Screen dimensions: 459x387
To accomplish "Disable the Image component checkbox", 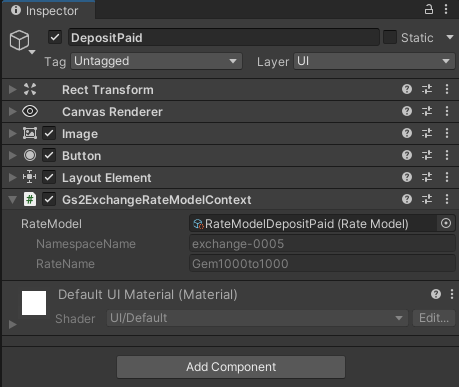I will click(49, 133).
